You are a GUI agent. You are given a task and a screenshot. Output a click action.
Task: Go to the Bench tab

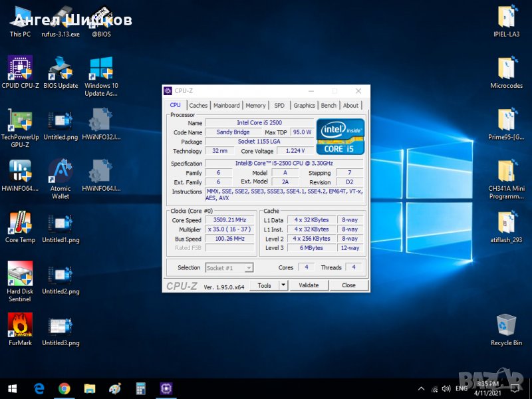[x=329, y=105]
